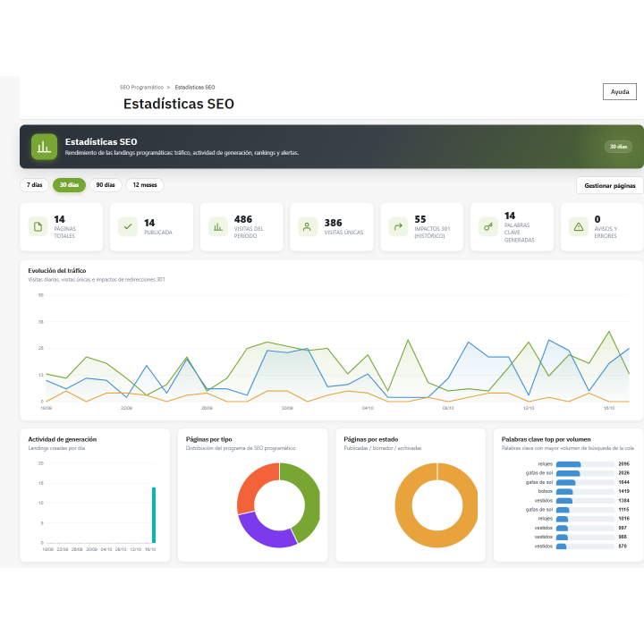Viewport: 644px width, 644px height.
Task: Click the green bar-chart banner icon
Action: tap(44, 147)
